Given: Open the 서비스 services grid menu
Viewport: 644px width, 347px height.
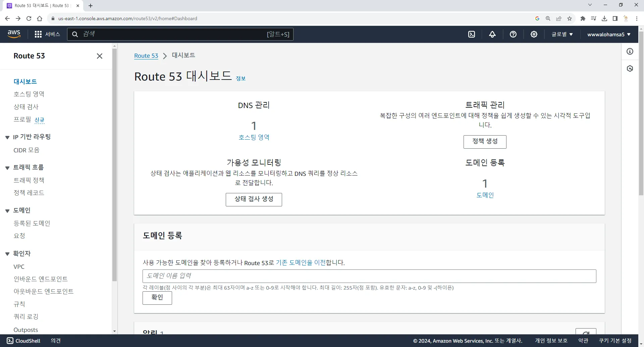Looking at the screenshot, I should point(47,34).
